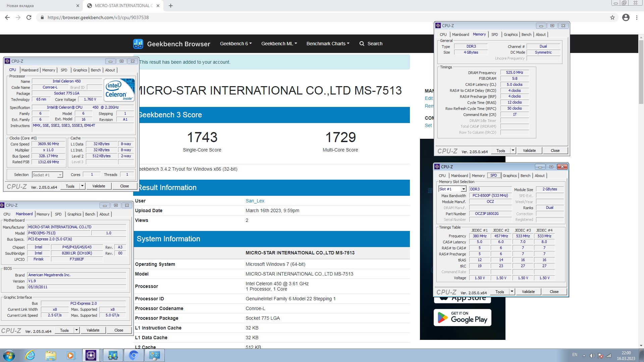This screenshot has width=644, height=362.
Task: Open the Chrome profile avatar menu
Action: coord(626,17)
